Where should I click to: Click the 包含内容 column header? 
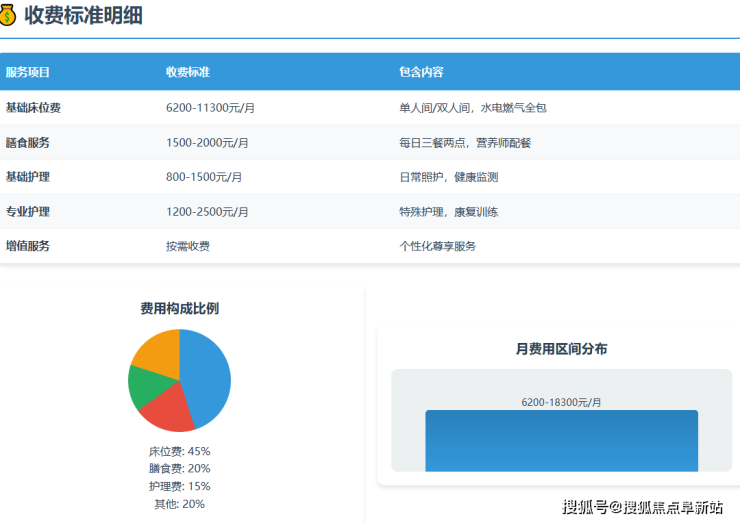tap(421, 73)
